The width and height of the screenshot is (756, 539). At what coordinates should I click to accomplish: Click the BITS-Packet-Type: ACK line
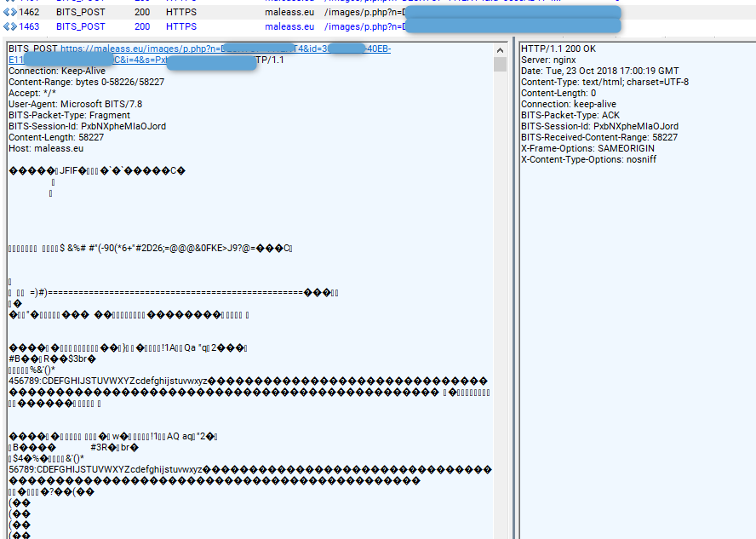click(x=570, y=115)
